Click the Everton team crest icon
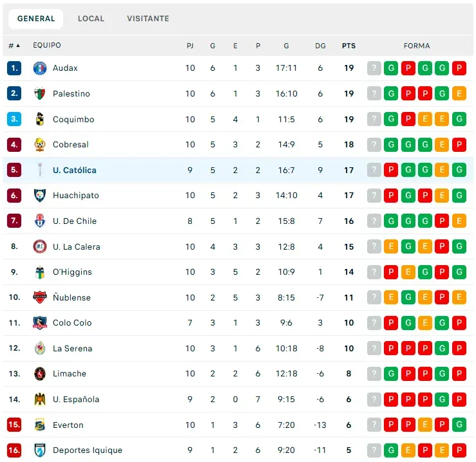Screen dimensions: 476x462 (x=40, y=425)
